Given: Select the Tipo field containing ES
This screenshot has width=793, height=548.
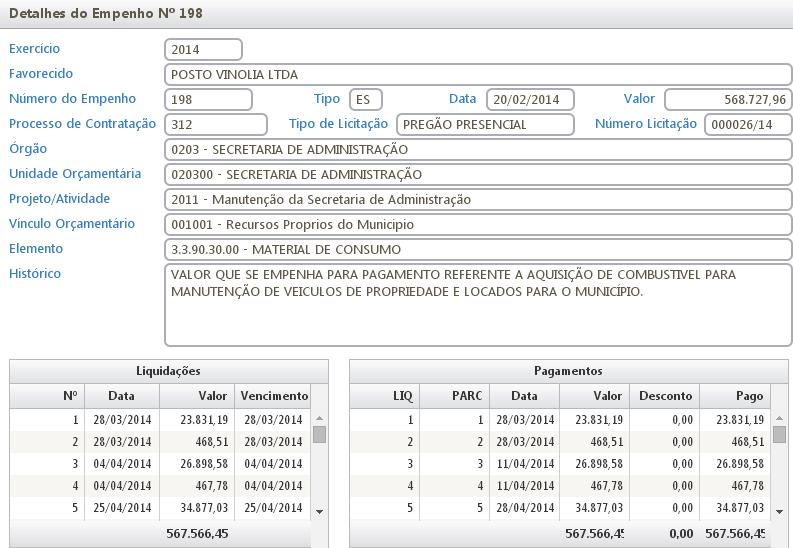Looking at the screenshot, I should [x=366, y=99].
